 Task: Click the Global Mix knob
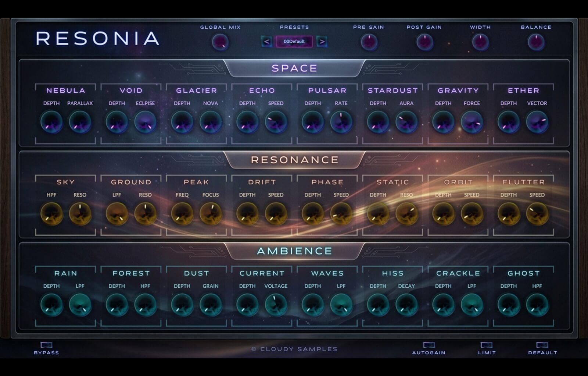tap(220, 42)
